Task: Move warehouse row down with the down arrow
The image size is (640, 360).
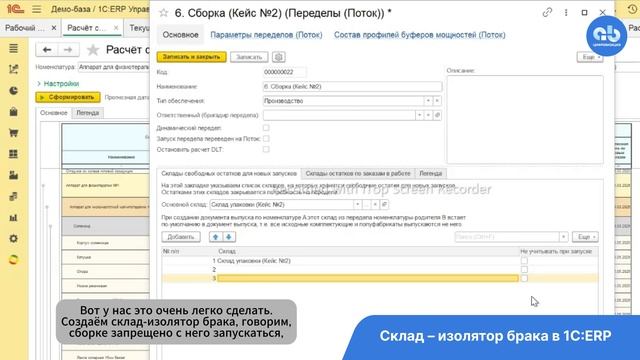Action: (x=229, y=237)
